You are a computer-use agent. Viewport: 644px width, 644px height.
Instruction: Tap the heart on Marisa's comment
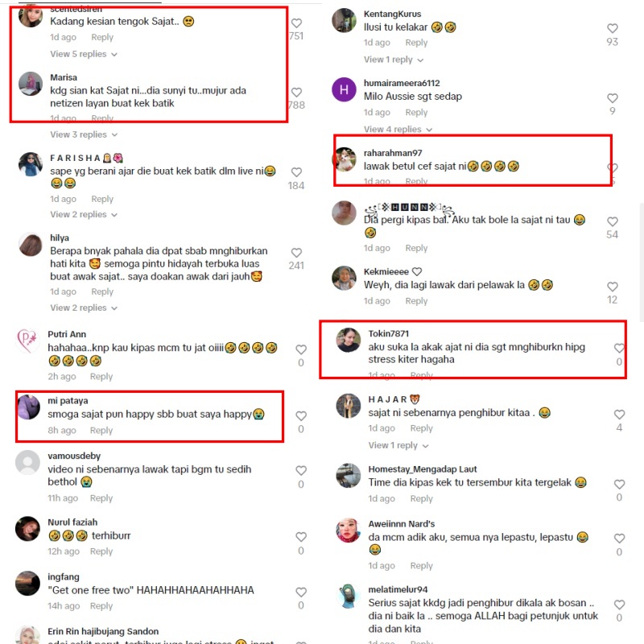296,92
